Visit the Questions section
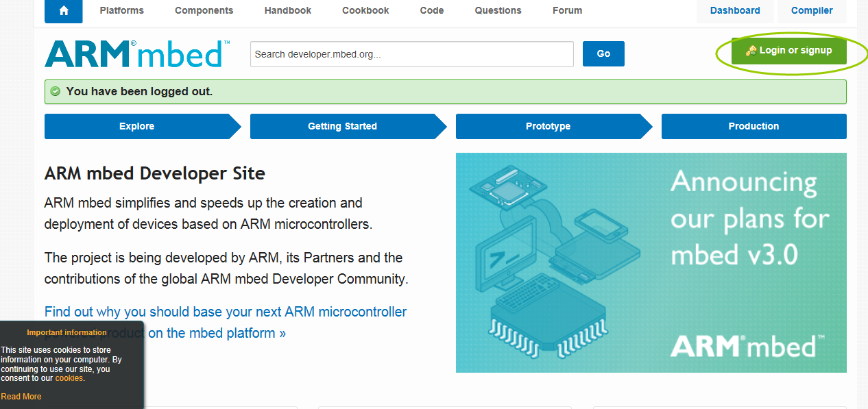The height and width of the screenshot is (409, 868). tap(498, 10)
